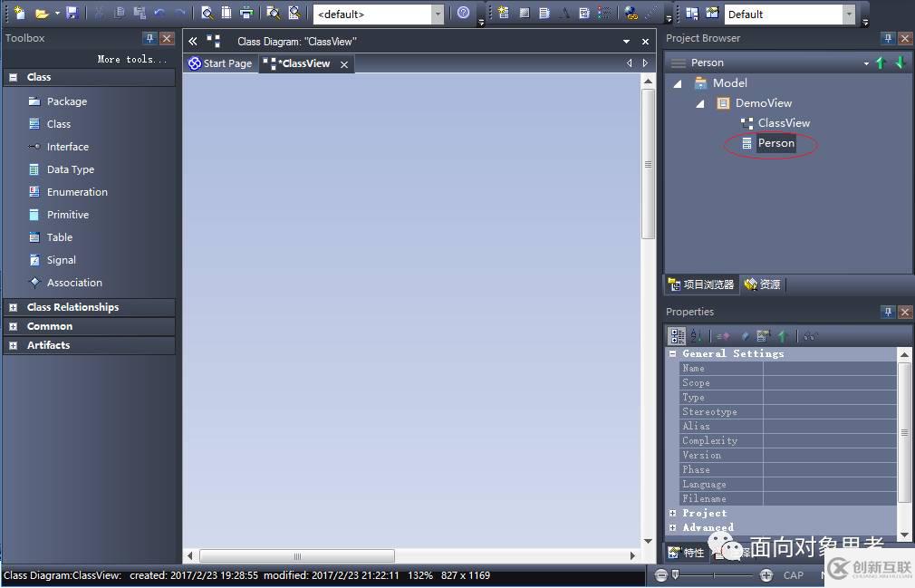Viewport: 915px width, 588px height.
Task: Open the dropdown arrow beside Open Project
Action: (57, 13)
